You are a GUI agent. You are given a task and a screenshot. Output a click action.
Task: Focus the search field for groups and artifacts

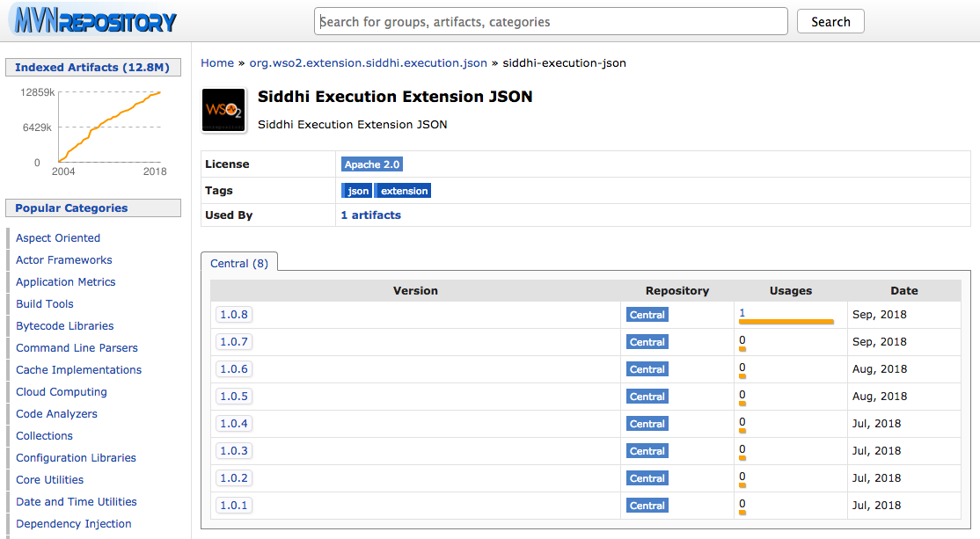[551, 21]
